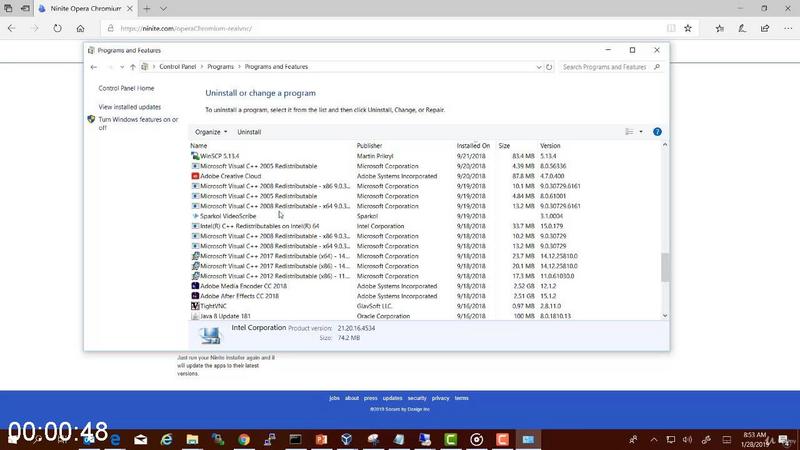
Task: Reload the page in Edge browser
Action: coord(57,29)
